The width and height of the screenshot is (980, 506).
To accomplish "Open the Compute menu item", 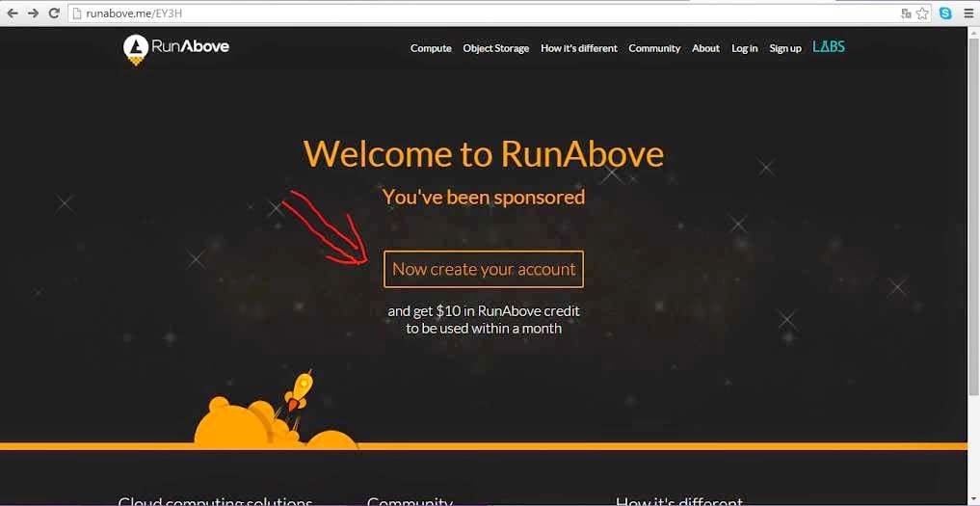I will 431,48.
